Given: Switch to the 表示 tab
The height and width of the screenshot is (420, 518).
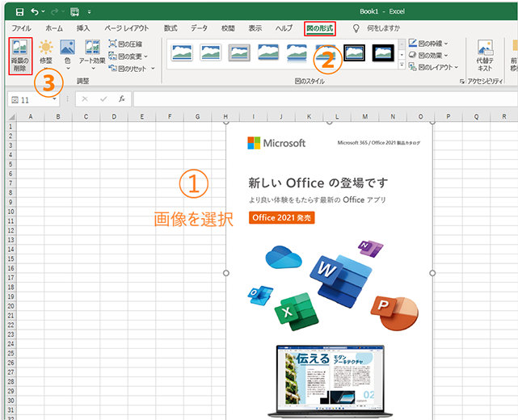Looking at the screenshot, I should click(255, 28).
